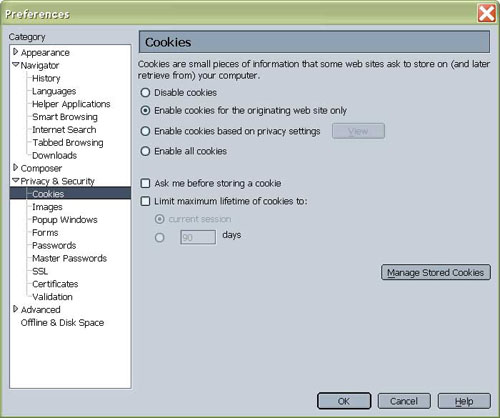Select the Master Passwords tree item
This screenshot has width=500, height=418.
coord(69,258)
